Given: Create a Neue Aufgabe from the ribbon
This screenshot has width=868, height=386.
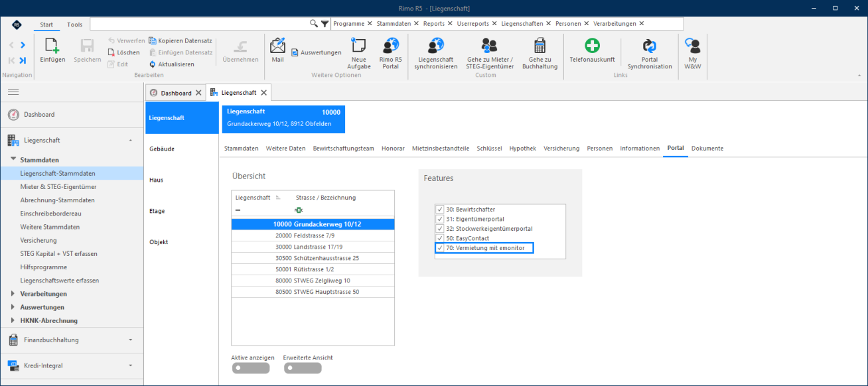Looking at the screenshot, I should click(x=359, y=44).
